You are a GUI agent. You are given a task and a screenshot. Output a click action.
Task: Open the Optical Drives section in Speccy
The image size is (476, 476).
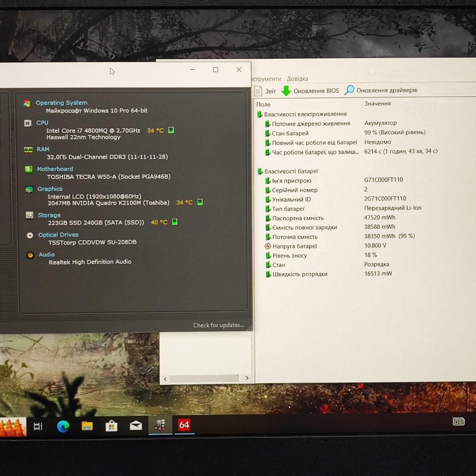58,235
